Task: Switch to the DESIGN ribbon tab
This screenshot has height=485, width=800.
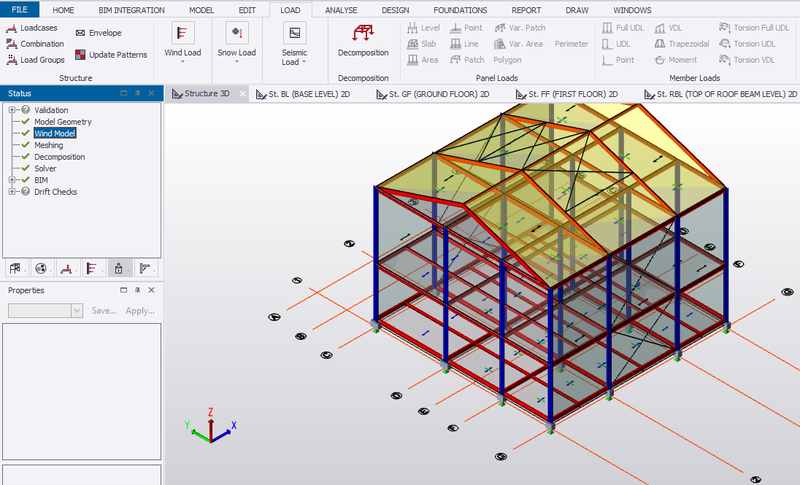Action: pyautogui.click(x=395, y=10)
